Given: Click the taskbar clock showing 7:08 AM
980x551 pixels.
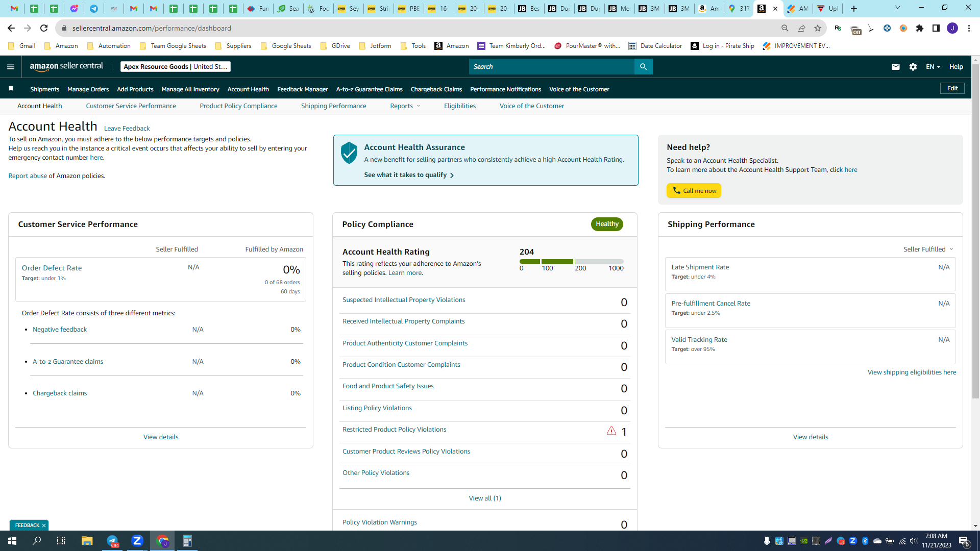Looking at the screenshot, I should click(x=936, y=541).
